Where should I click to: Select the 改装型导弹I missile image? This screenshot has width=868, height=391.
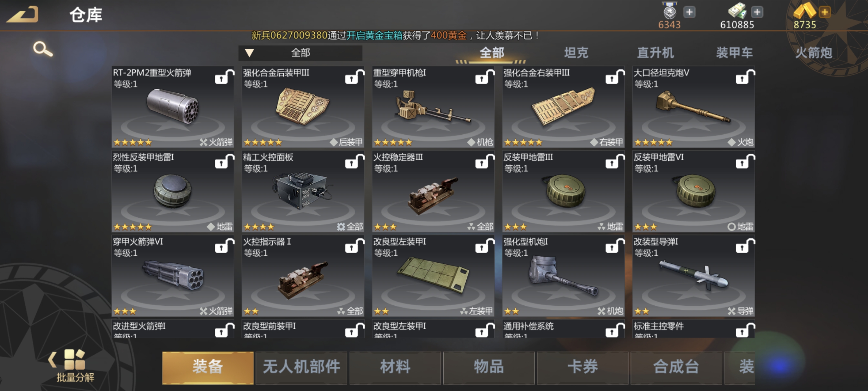693,275
